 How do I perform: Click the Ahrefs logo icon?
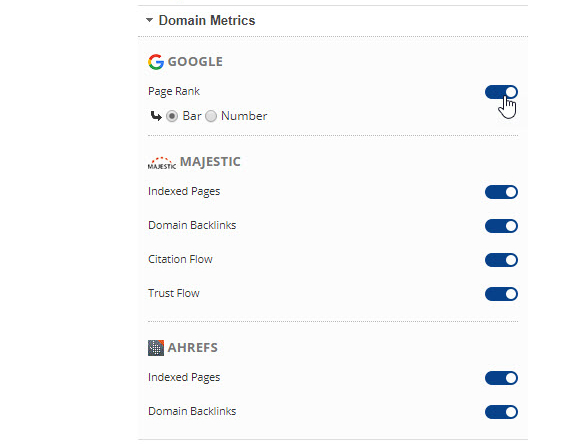tap(156, 348)
